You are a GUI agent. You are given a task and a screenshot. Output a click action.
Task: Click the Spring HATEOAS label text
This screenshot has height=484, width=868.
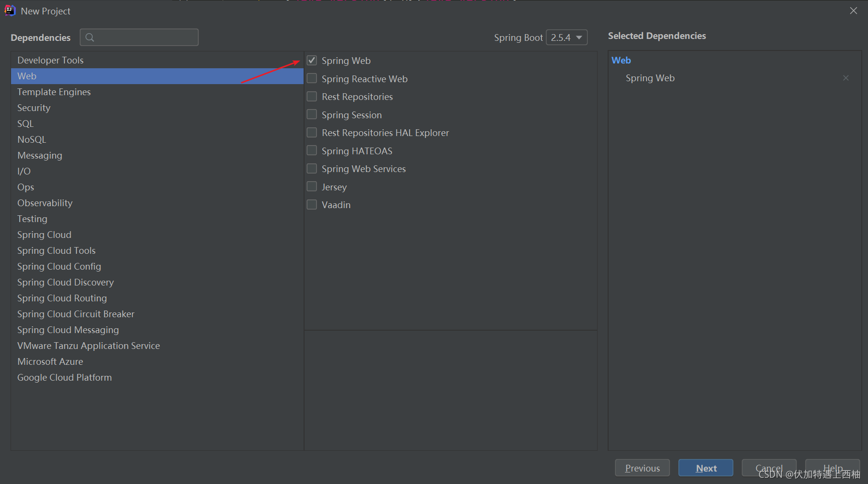[357, 151]
